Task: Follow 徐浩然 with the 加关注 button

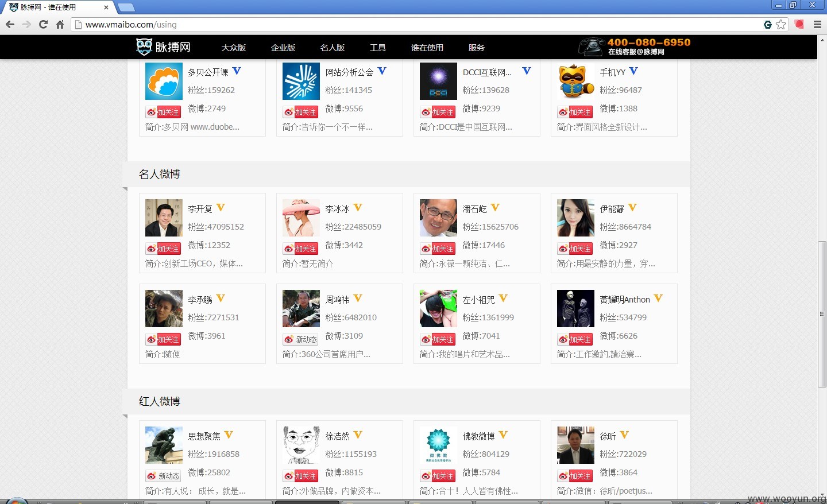Action: point(300,476)
